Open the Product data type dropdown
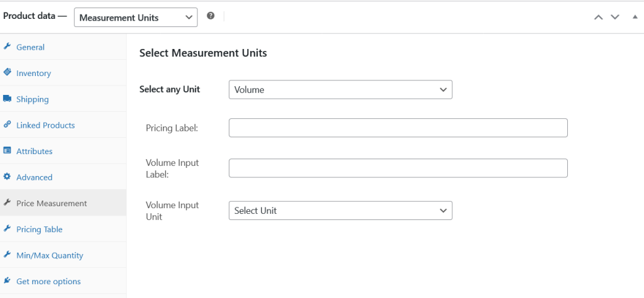Viewport: 644px width, 298px height. click(x=136, y=18)
